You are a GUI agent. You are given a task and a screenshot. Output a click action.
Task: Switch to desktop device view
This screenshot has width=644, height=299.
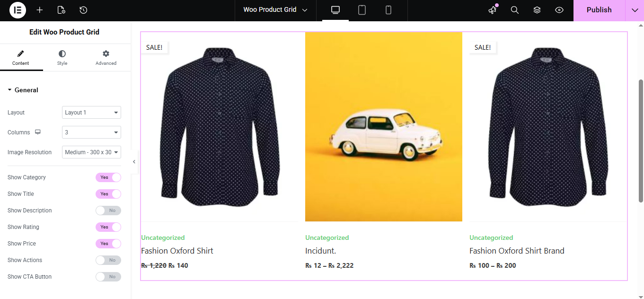[x=335, y=10]
